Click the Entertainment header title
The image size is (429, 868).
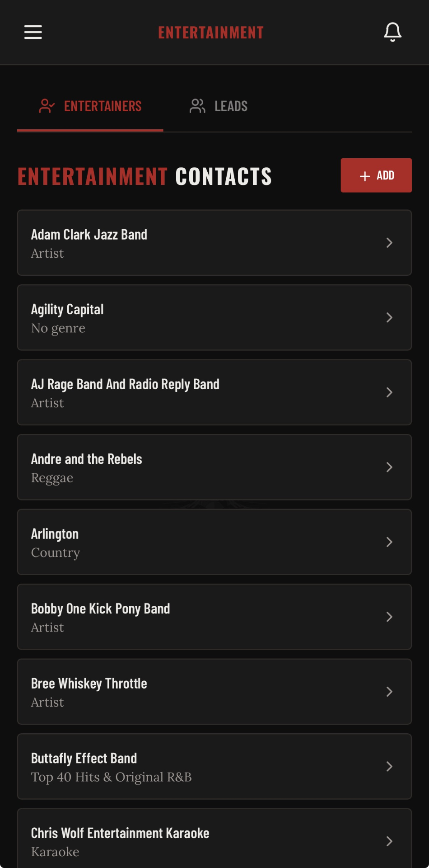[x=211, y=33]
